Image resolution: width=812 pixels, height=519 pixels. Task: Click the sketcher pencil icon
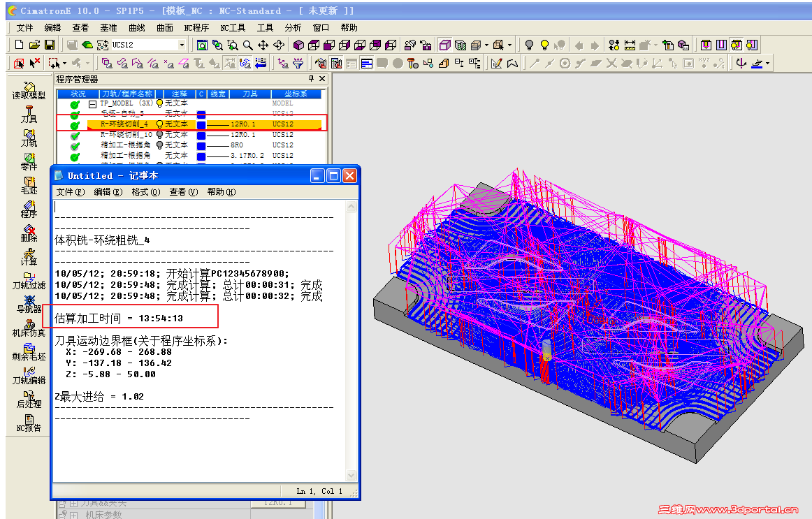tap(496, 63)
